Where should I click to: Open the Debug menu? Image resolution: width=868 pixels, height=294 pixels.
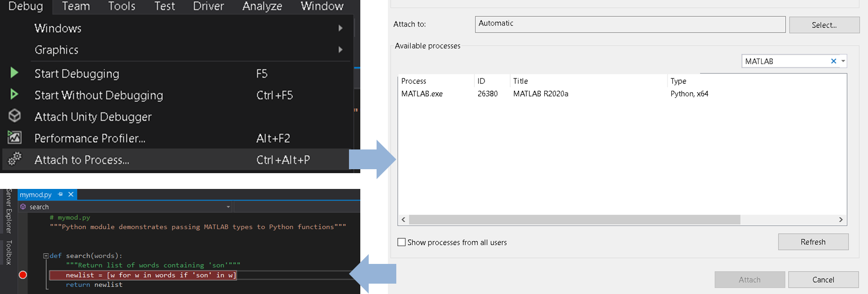[x=26, y=6]
